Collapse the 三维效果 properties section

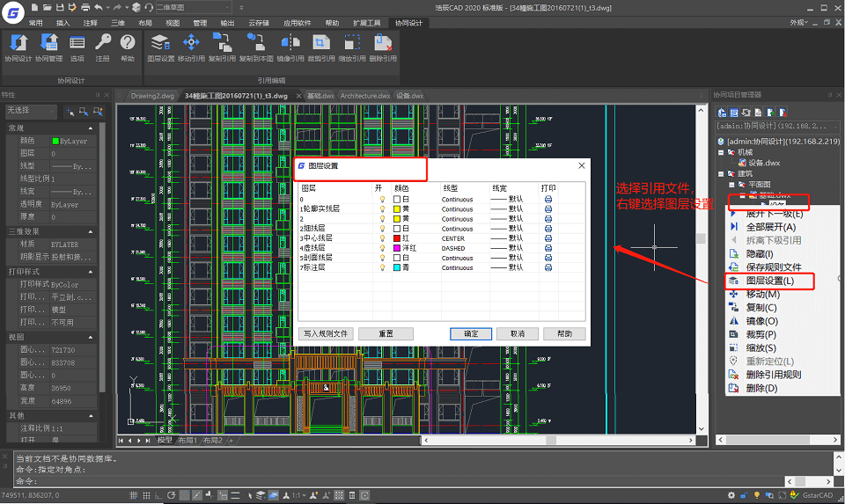click(x=91, y=231)
